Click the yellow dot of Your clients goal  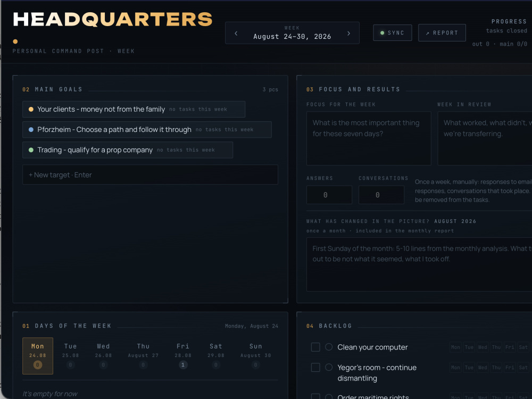[x=31, y=109]
